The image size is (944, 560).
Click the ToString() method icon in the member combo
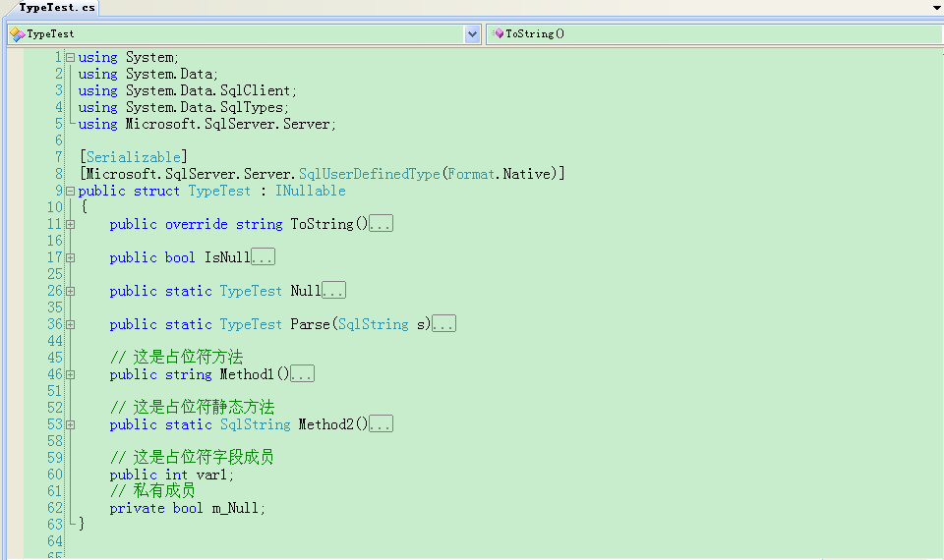coord(498,33)
